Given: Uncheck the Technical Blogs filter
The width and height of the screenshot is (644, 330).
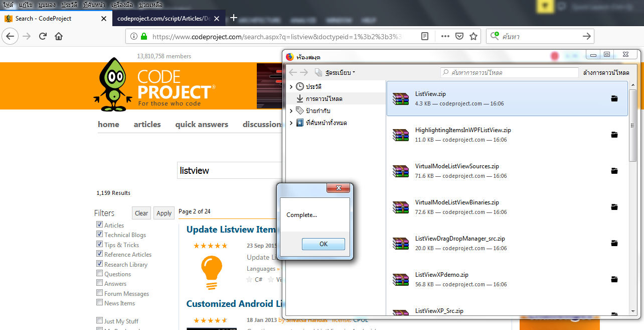Looking at the screenshot, I should point(99,235).
